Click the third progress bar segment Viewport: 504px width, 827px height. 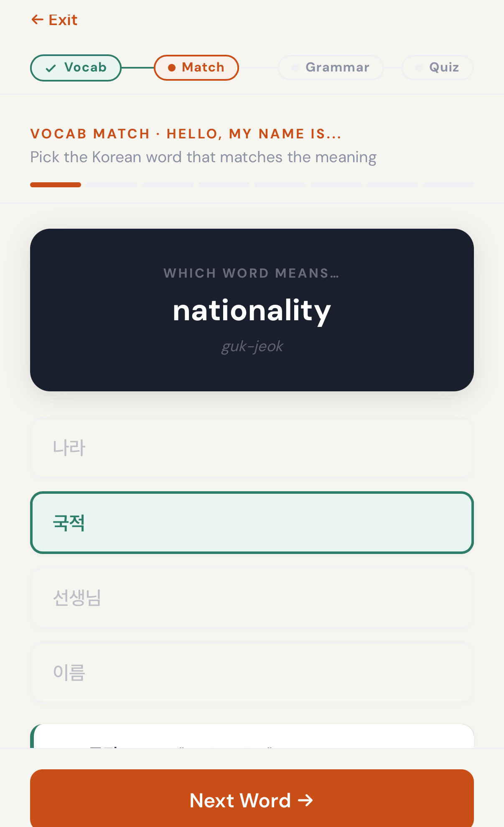pos(168,184)
